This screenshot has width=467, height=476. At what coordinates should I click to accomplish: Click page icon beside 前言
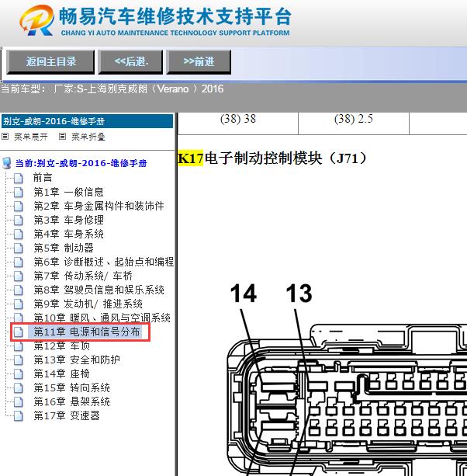[x=18, y=178]
